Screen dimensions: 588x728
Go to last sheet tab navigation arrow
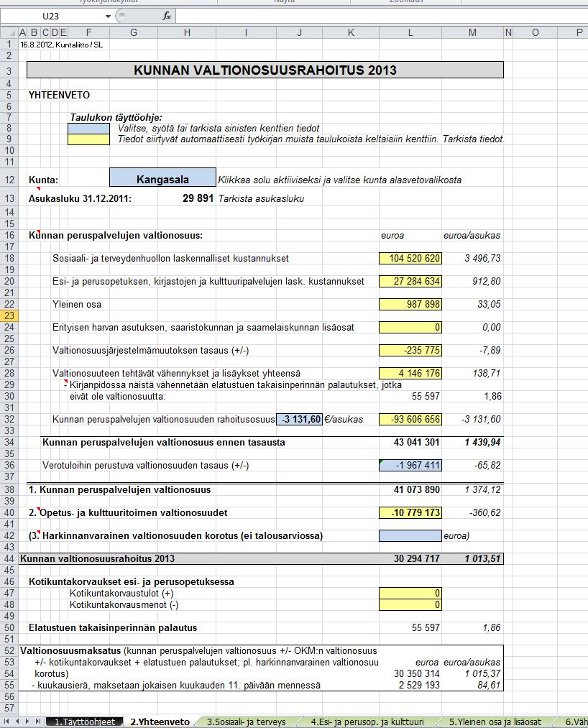pos(37,722)
